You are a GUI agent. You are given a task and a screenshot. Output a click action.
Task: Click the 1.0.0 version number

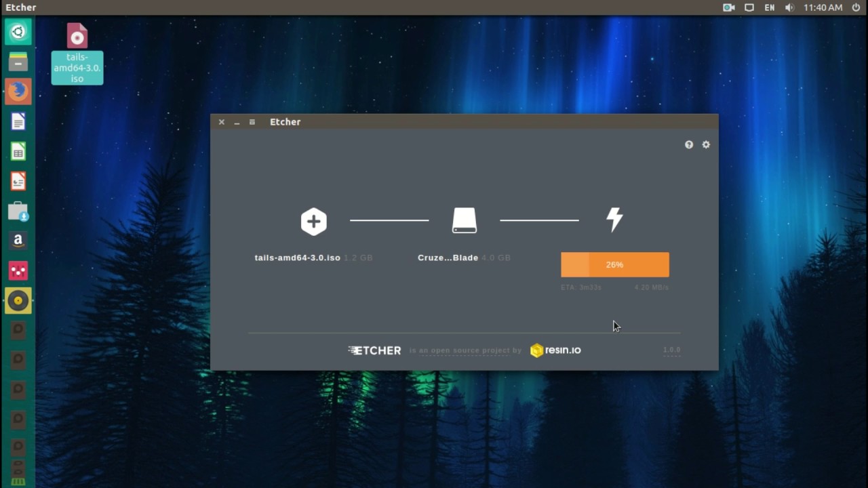click(671, 350)
